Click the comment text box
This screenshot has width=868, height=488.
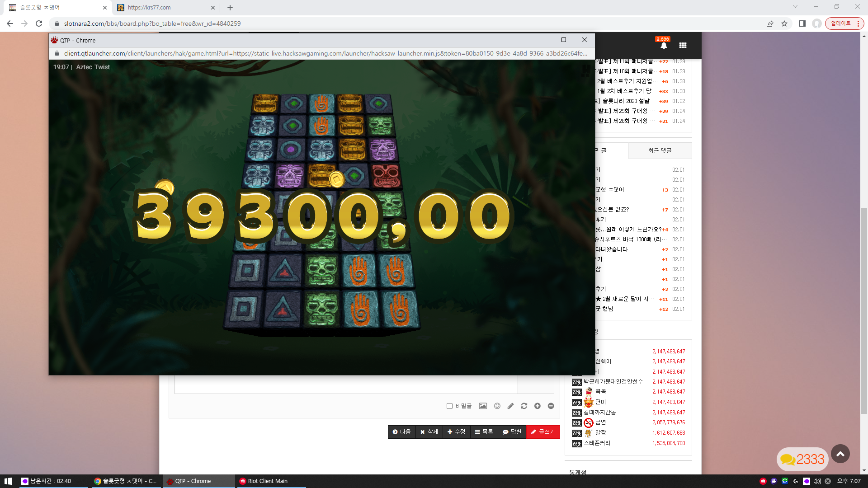[x=346, y=384]
